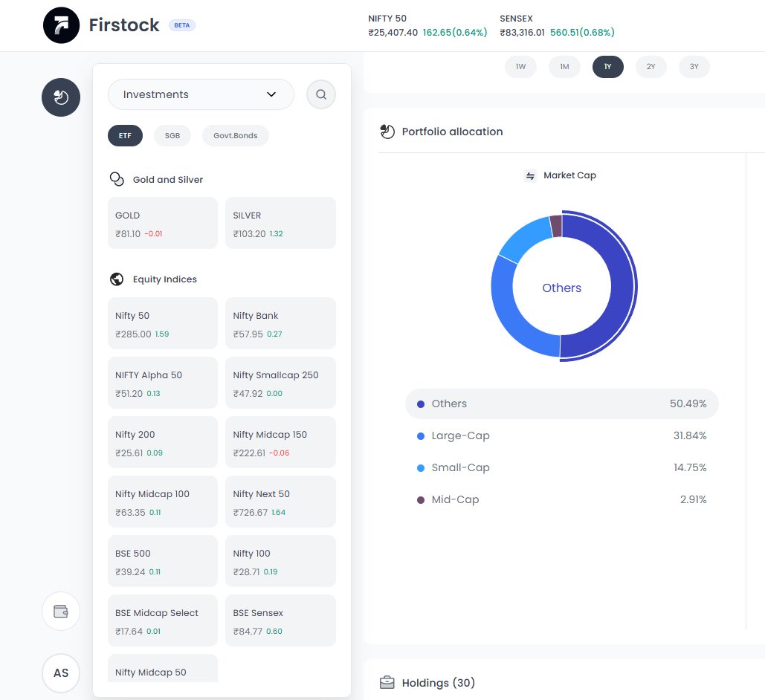This screenshot has height=700, width=765.
Task: Click the Equity Indices section heading
Action: point(165,279)
